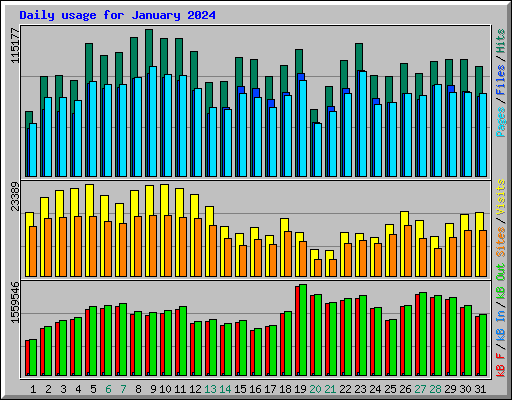Image resolution: width=512 pixels, height=400 pixels.
Task: Click the 23389 visits axis value
Action: (x=15, y=196)
